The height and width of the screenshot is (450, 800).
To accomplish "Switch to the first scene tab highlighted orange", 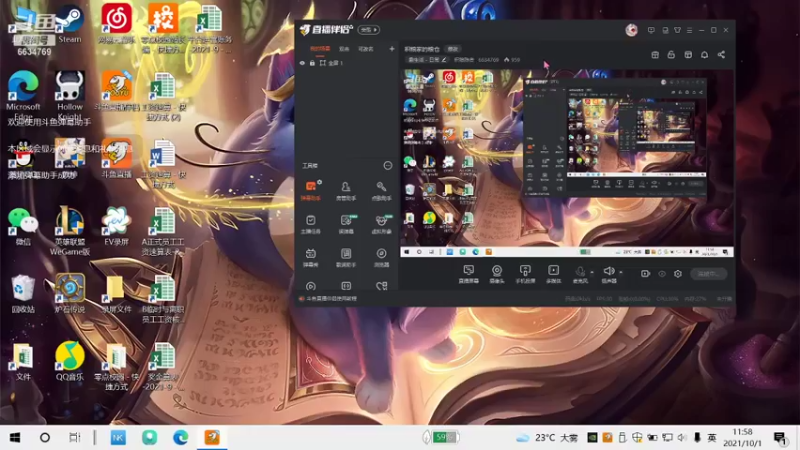I will pyautogui.click(x=320, y=49).
